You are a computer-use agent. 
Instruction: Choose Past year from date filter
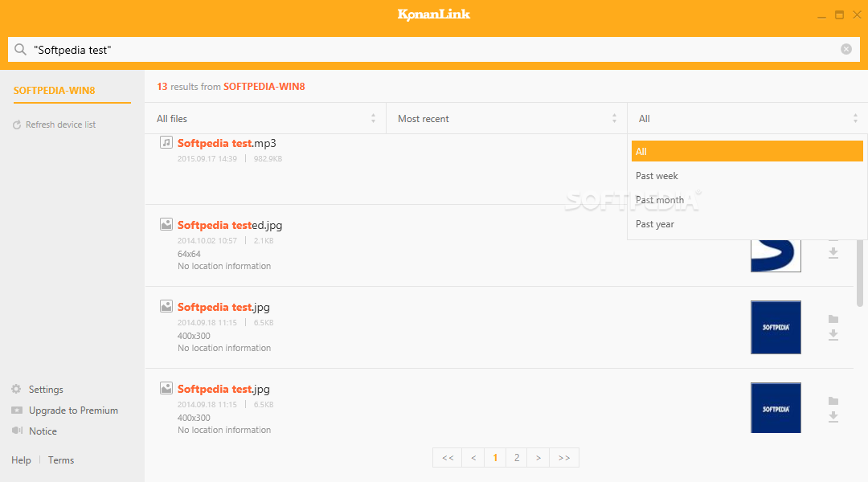click(747, 224)
